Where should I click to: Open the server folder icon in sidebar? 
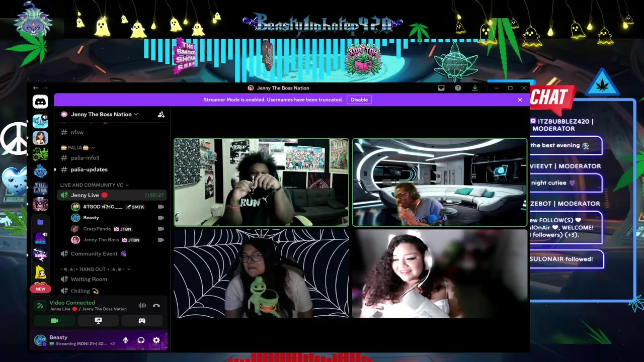tap(40, 222)
